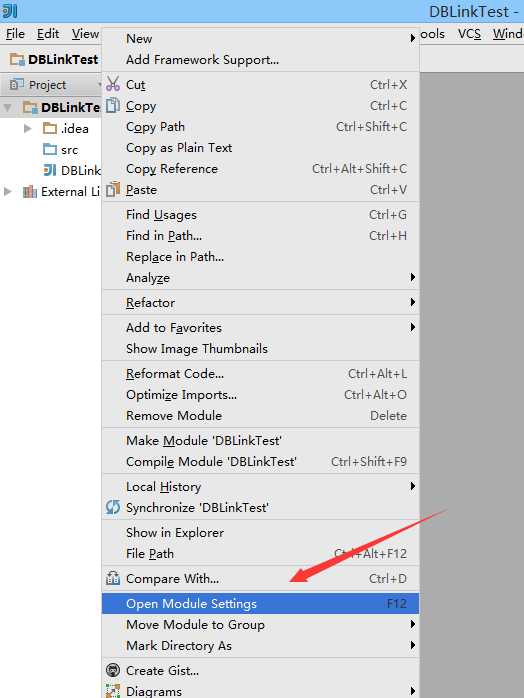Choose Mark Directory As
Viewport: 524px width, 698px height.
click(x=260, y=645)
